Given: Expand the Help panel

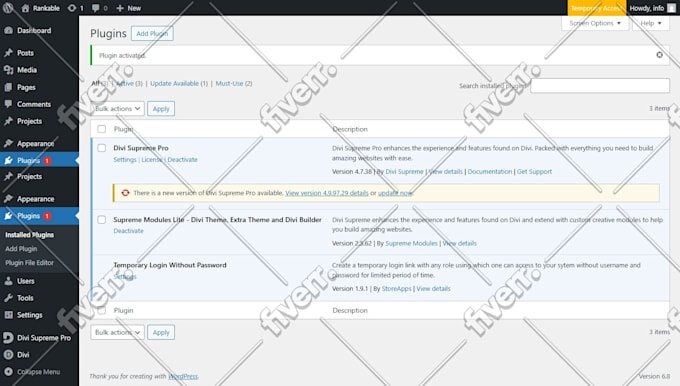Looking at the screenshot, I should [x=651, y=23].
